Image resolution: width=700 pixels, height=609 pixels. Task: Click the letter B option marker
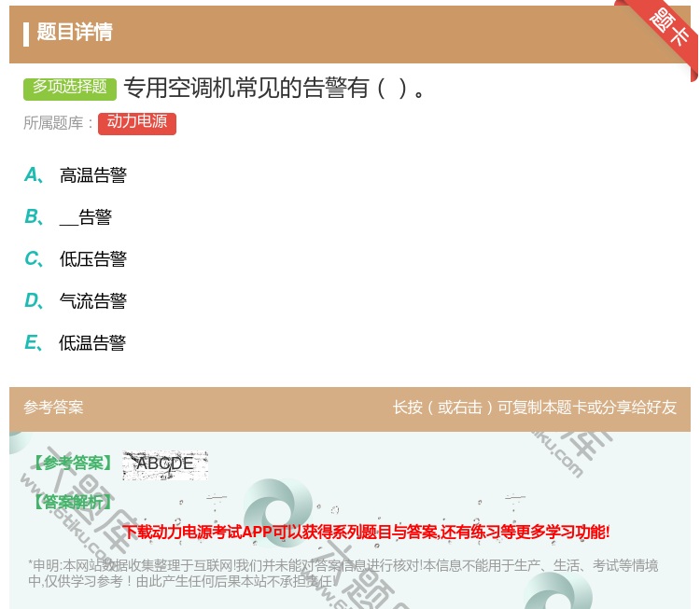[34, 216]
